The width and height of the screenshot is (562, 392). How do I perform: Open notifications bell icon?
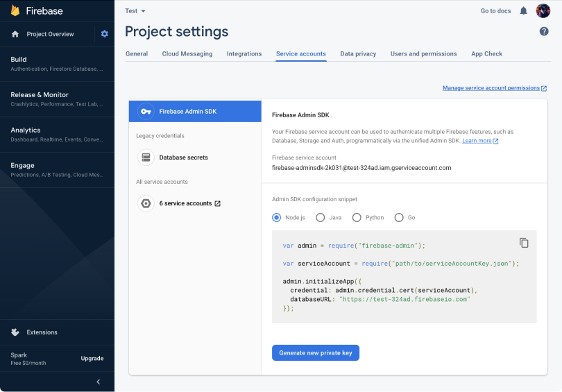[x=523, y=11]
